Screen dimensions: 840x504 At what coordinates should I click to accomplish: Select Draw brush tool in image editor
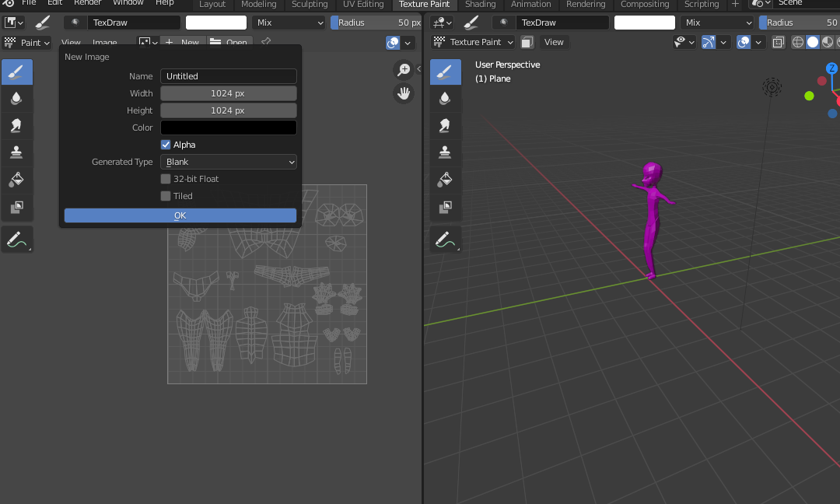pos(16,72)
